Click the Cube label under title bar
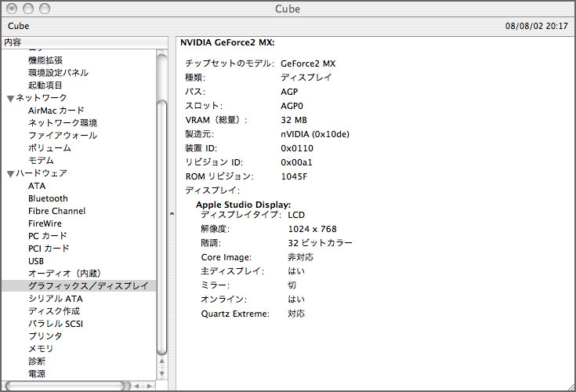The width and height of the screenshot is (576, 392). coord(18,26)
